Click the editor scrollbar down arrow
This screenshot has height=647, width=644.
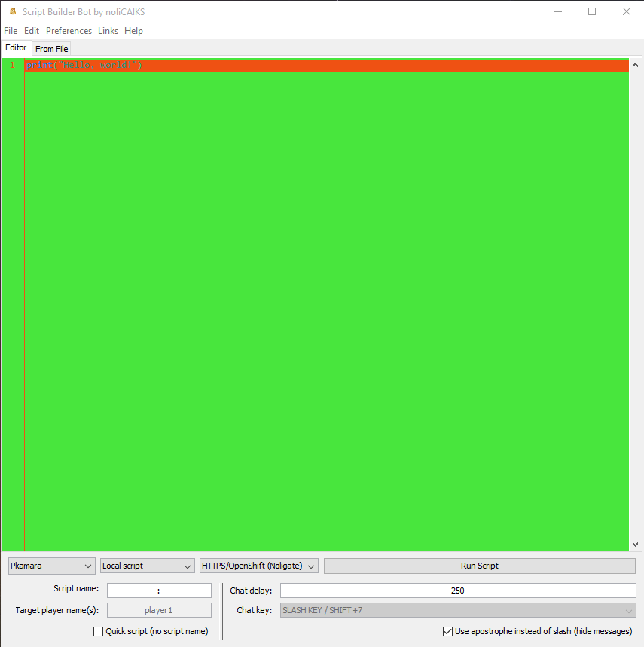635,545
